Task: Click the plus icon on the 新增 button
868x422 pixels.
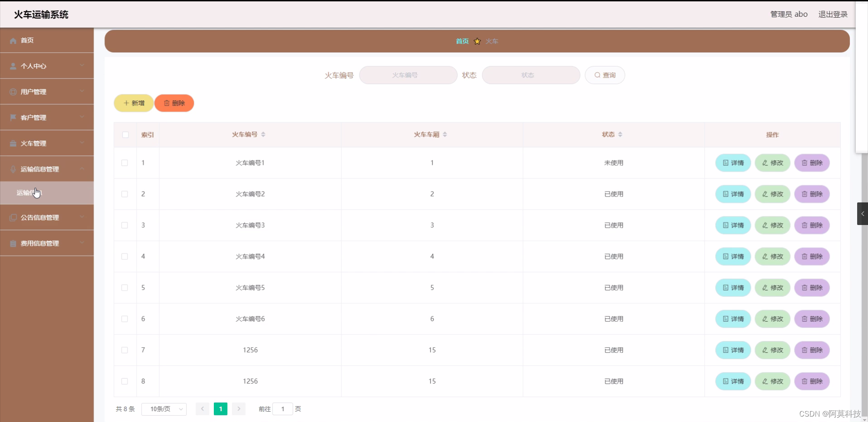Action: click(126, 103)
